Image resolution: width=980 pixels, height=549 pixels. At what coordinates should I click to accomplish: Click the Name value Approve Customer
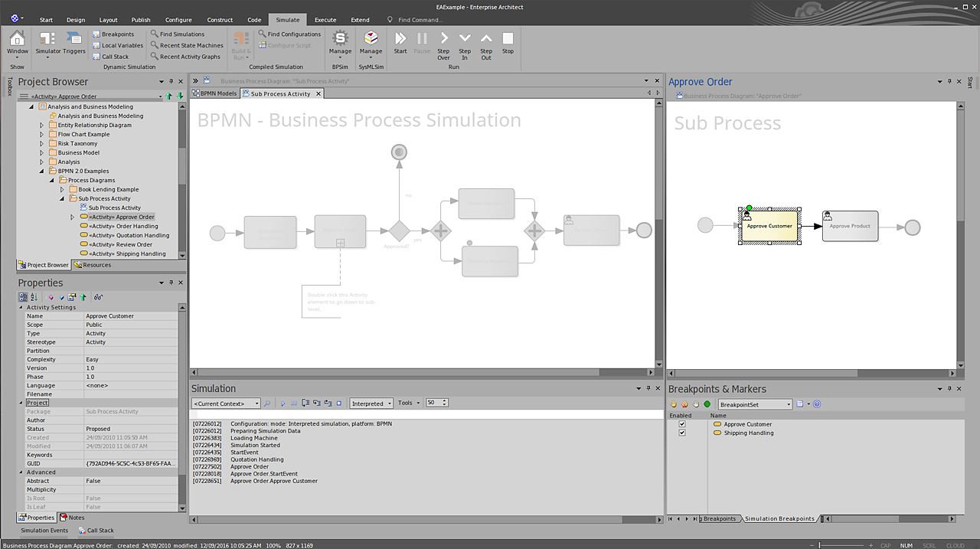point(131,316)
